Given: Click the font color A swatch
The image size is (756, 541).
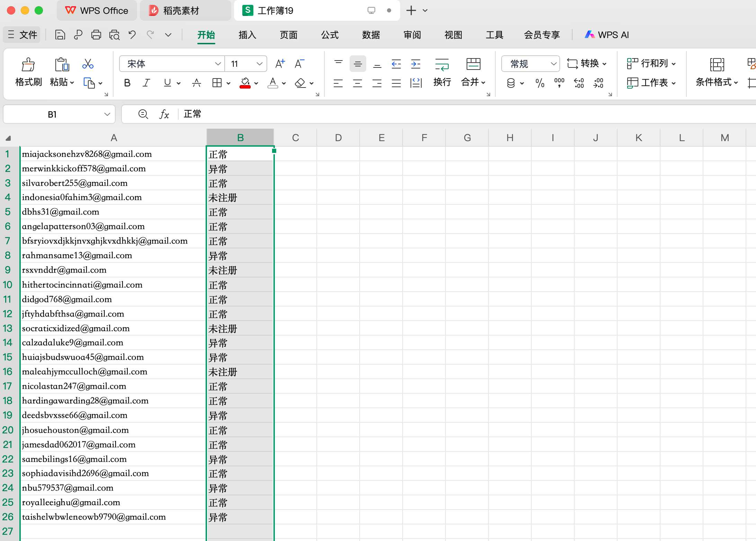Looking at the screenshot, I should pyautogui.click(x=273, y=83).
